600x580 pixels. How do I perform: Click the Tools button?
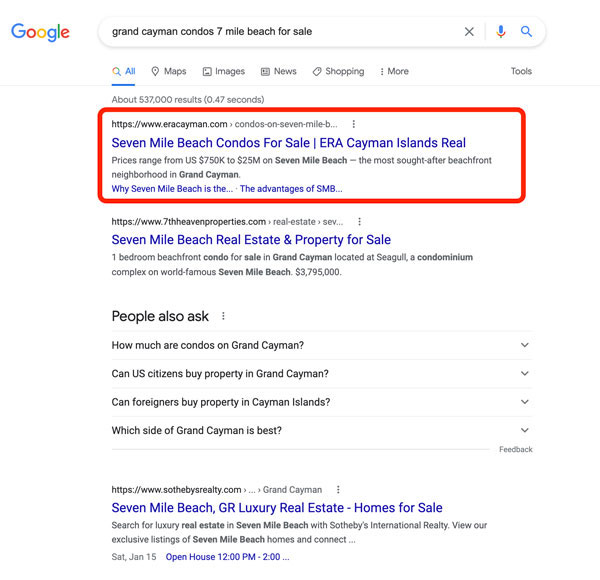(521, 71)
